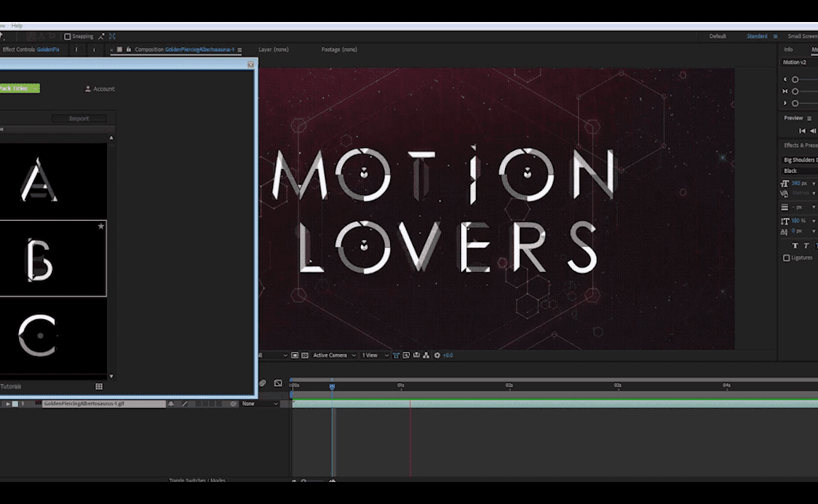Open the Help menu
The height and width of the screenshot is (504, 818).
pyautogui.click(x=17, y=26)
